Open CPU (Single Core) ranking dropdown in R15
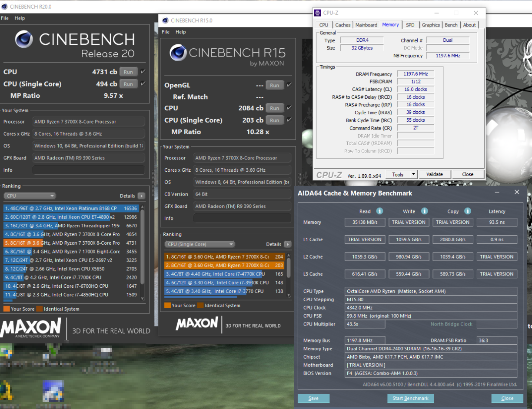The height and width of the screenshot is (409, 532). pyautogui.click(x=199, y=244)
